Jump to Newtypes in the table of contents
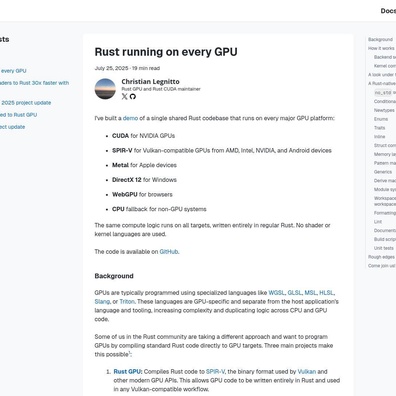396x396 pixels. [384, 110]
